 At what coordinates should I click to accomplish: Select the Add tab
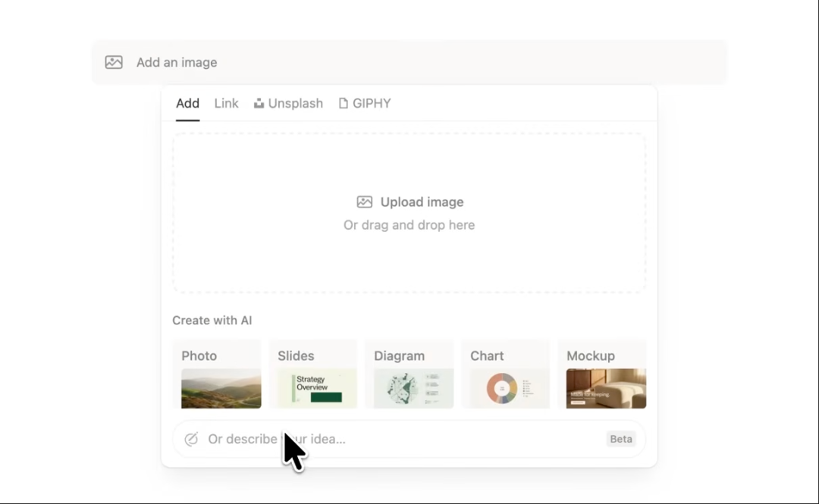(x=187, y=104)
